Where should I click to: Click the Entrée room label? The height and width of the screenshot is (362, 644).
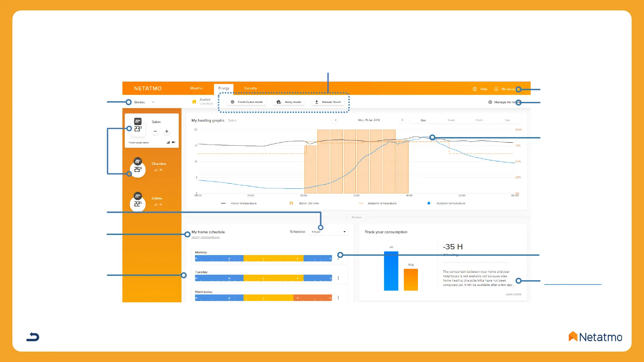click(x=157, y=198)
